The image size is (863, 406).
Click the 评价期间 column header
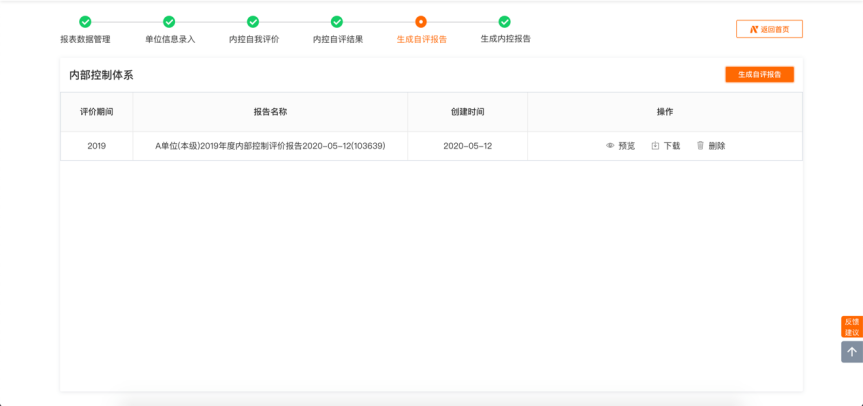(x=96, y=112)
